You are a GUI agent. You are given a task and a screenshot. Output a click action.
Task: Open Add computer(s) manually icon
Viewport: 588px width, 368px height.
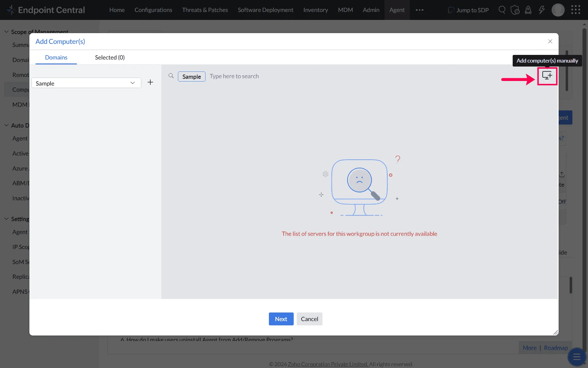click(547, 75)
